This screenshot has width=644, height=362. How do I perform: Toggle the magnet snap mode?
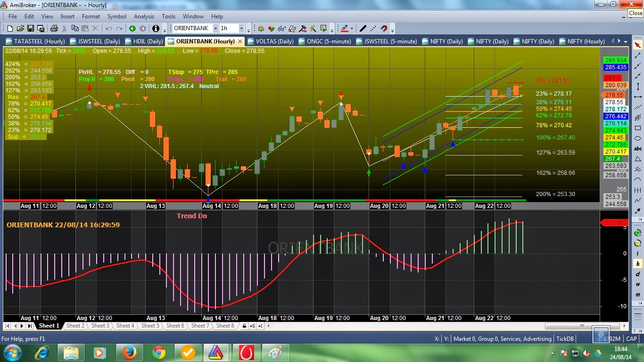coord(384,28)
